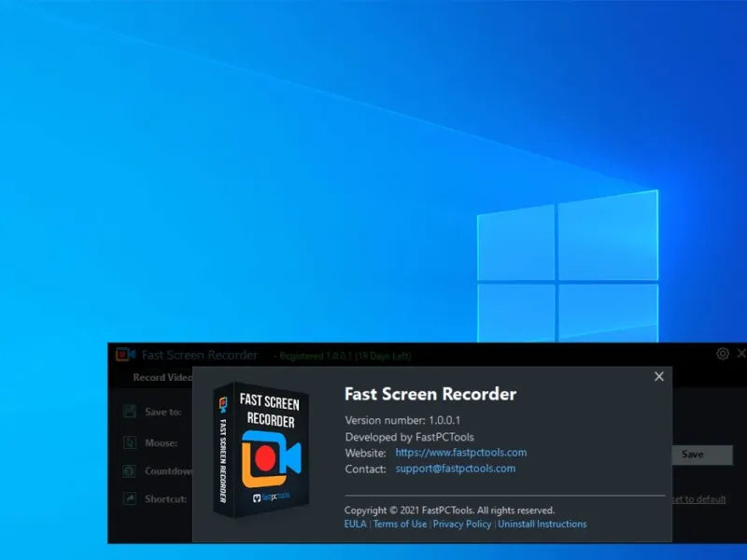
Task: Click the Shortcut setting icon
Action: point(130,498)
